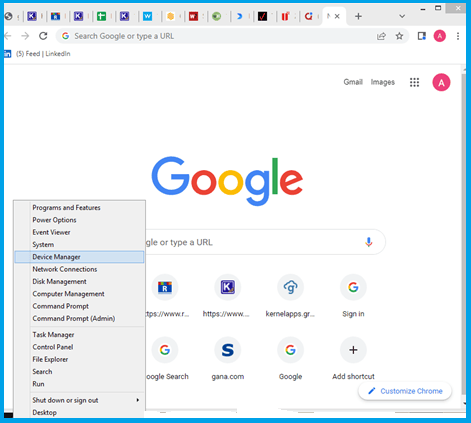Switch to the blue arrow icon tab
471x423 pixels.
click(x=239, y=16)
